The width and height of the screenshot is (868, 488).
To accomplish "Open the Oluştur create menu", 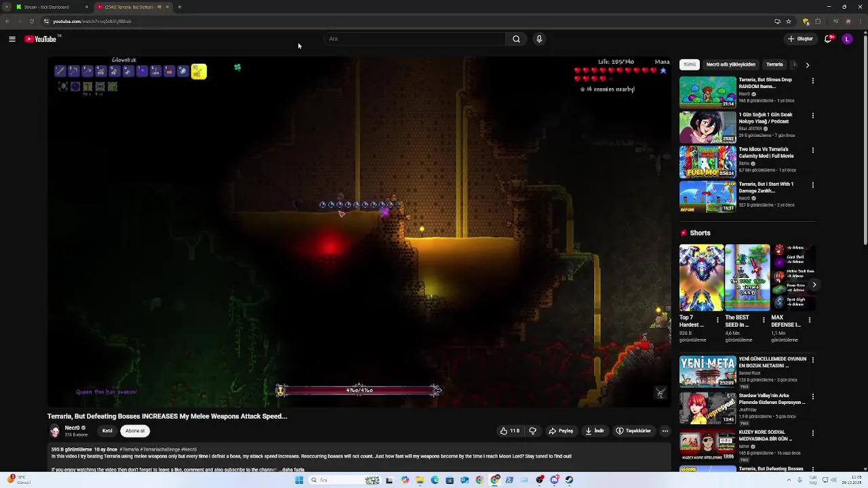I will [x=800, y=39].
